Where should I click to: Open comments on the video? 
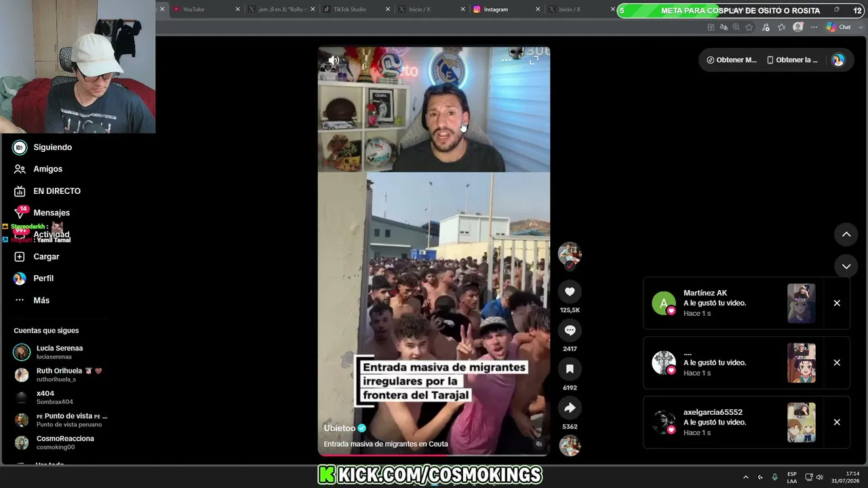[x=570, y=330]
